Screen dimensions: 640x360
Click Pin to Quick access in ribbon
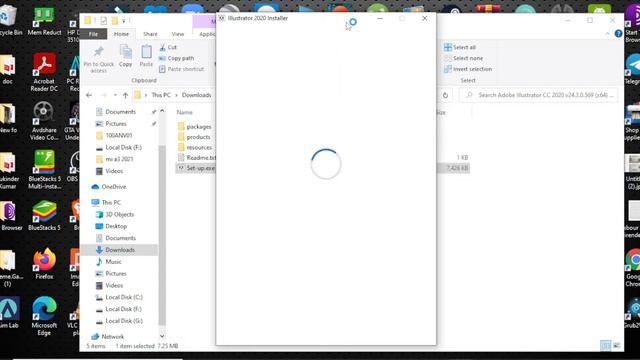[98, 59]
